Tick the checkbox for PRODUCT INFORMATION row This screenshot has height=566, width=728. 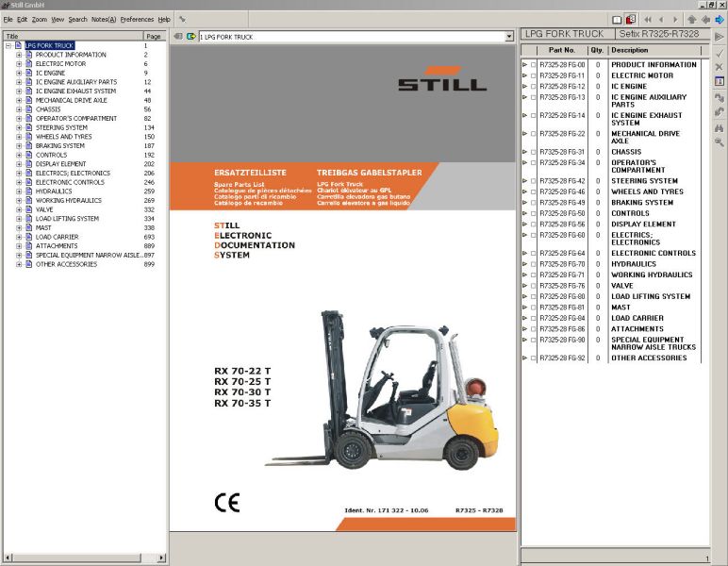pos(533,65)
